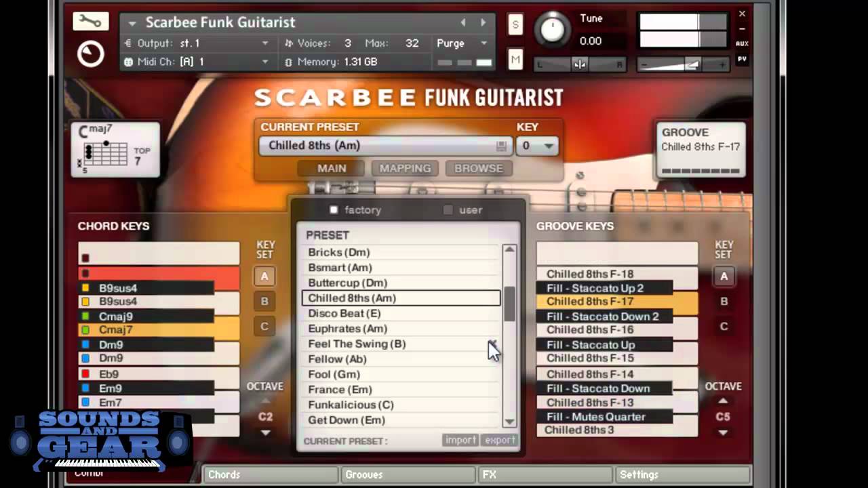
Task: Click the preset list scrollbar thumb
Action: [509, 304]
